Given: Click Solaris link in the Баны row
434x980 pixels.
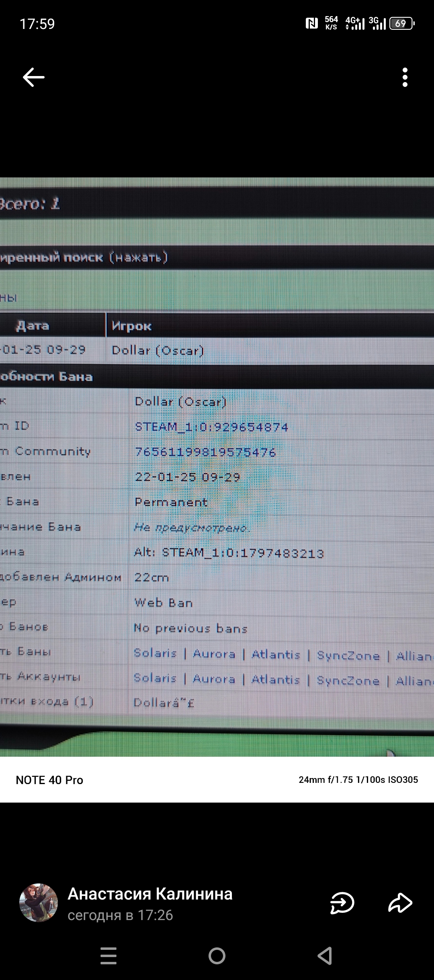Looking at the screenshot, I should (155, 653).
